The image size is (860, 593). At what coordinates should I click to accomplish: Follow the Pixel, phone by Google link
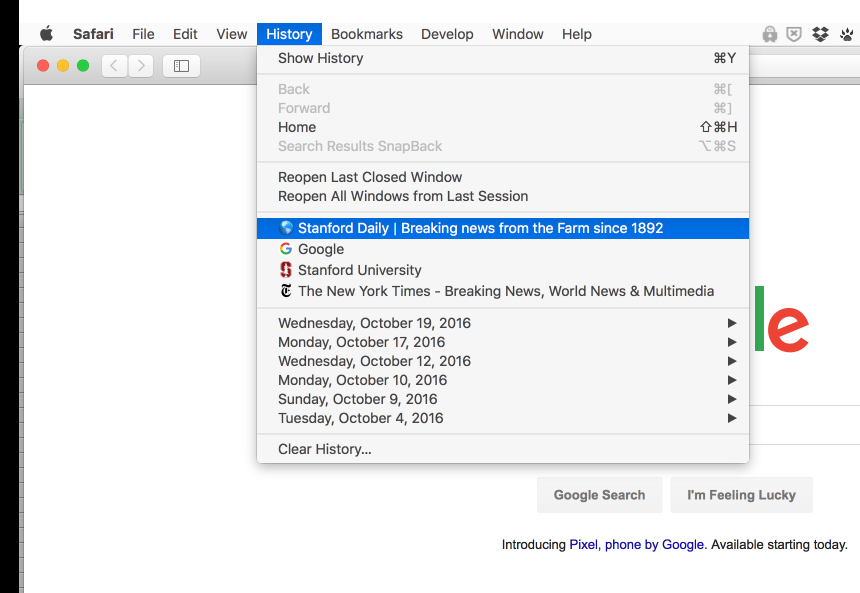636,544
